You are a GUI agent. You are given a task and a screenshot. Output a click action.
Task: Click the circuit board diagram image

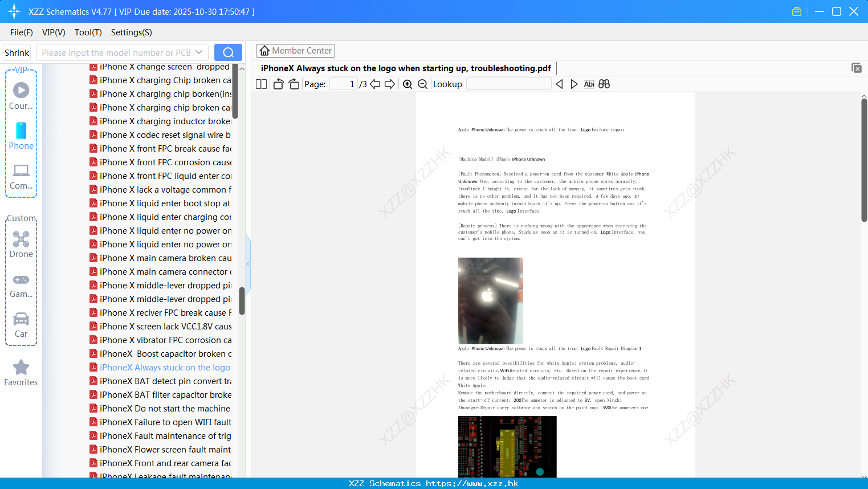click(507, 447)
